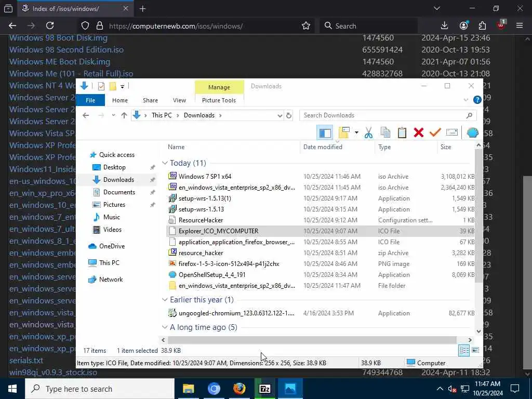This screenshot has height=399, width=532.
Task: Click the orange checkmark Properties icon
Action: pyautogui.click(x=435, y=132)
